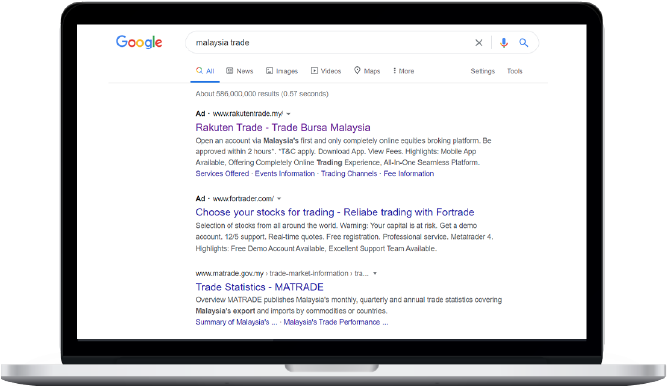Open Malaysia's Trade Performance sitelink

(336, 322)
